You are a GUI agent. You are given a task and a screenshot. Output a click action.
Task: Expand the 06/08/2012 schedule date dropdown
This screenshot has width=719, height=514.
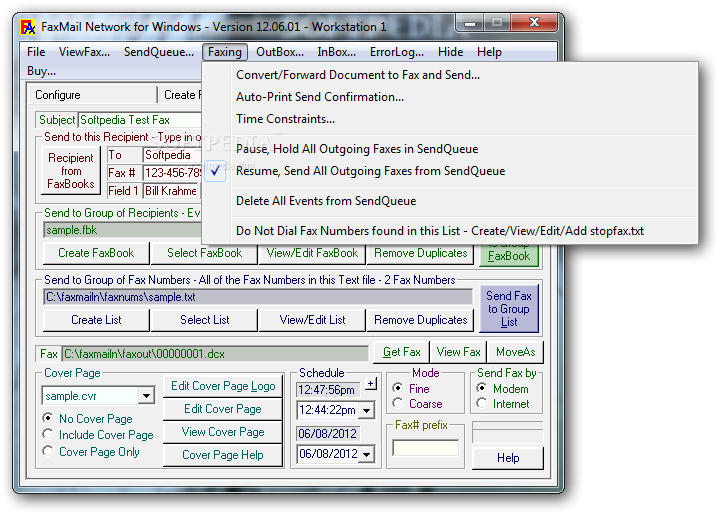tap(366, 454)
